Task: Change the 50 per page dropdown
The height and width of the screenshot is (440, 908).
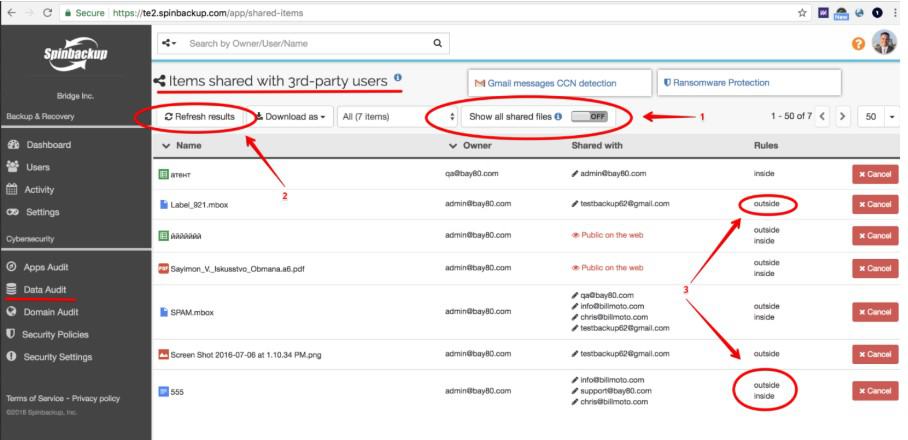Action: [877, 116]
